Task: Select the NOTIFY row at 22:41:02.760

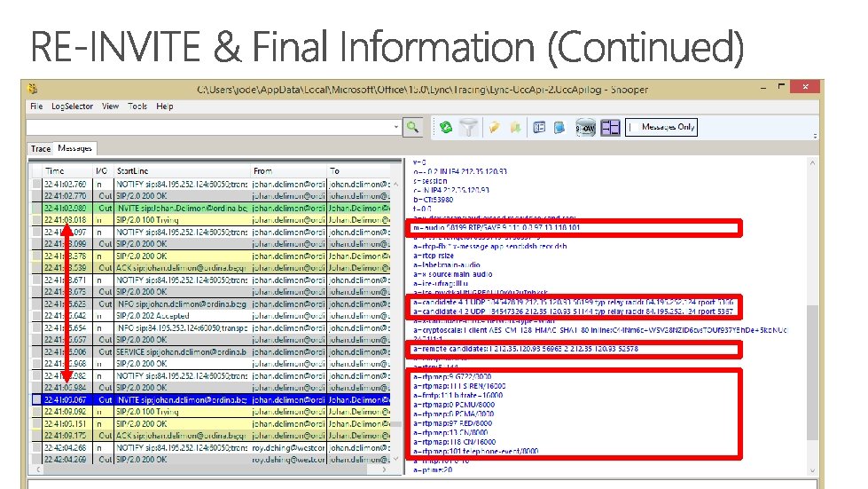Action: pyautogui.click(x=211, y=184)
